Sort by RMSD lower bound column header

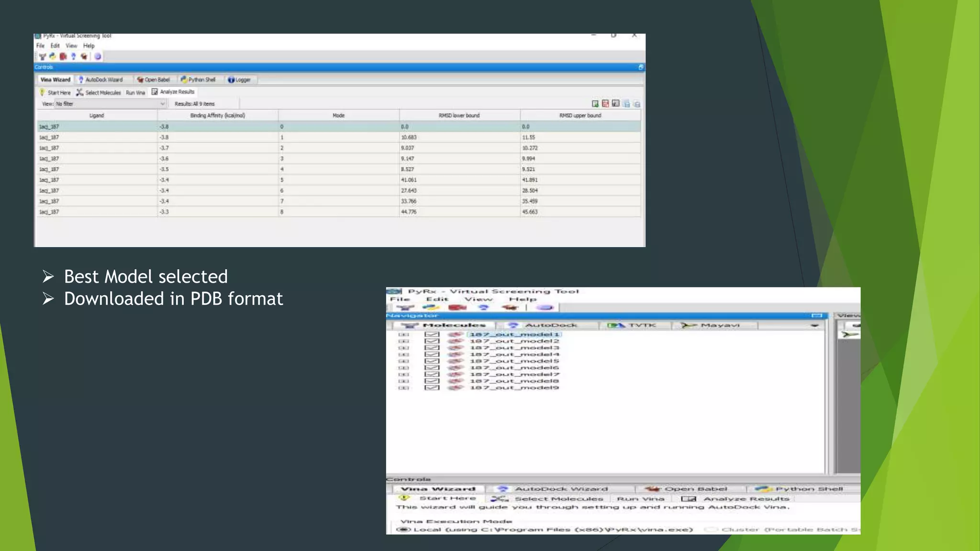pyautogui.click(x=459, y=115)
